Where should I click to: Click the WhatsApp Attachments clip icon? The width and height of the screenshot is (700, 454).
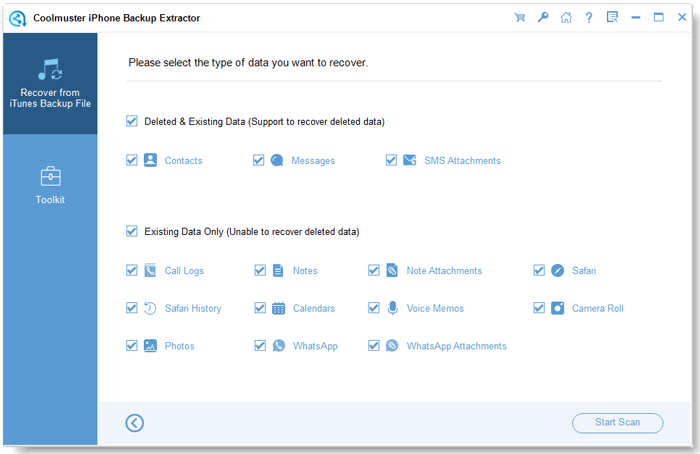coord(392,346)
